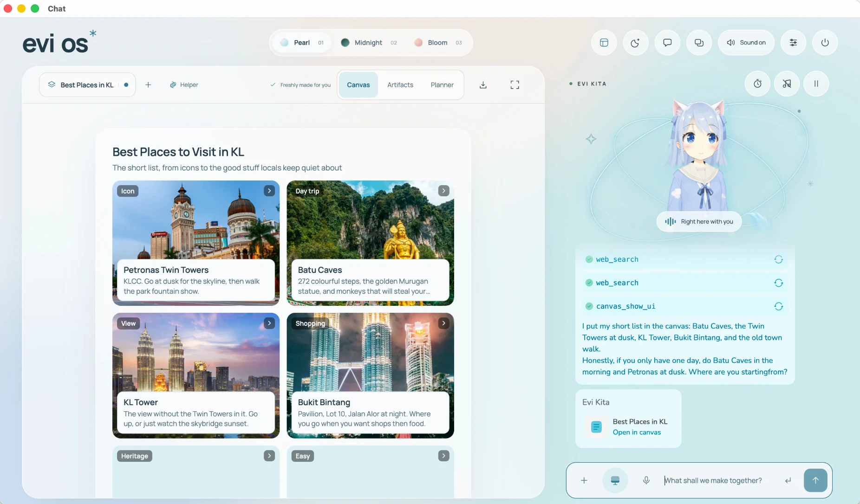Select the Best Places in KL tab

[87, 85]
